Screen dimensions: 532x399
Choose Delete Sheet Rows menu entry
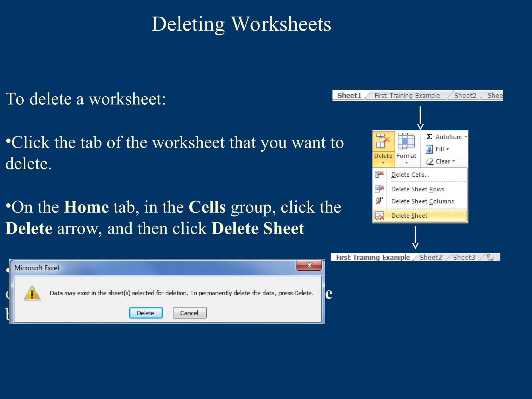click(420, 189)
